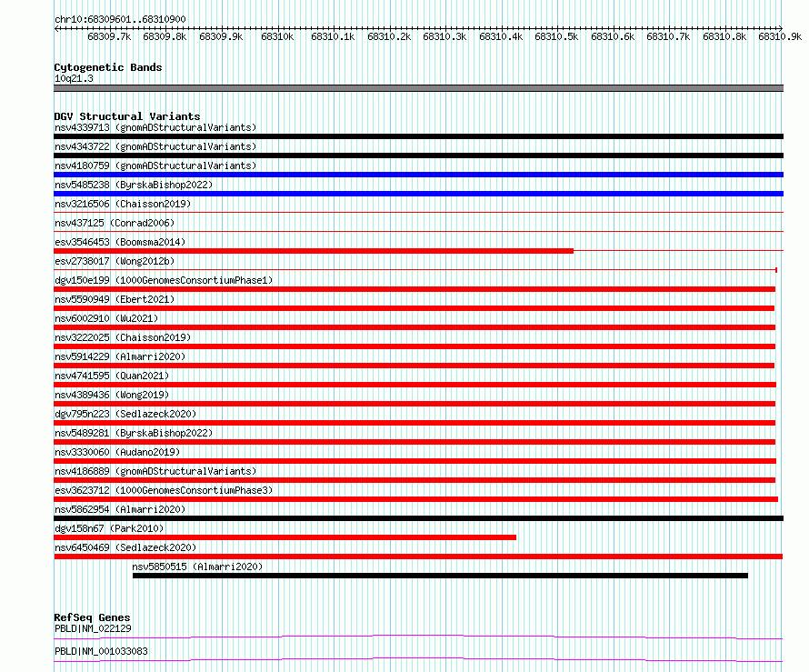Viewport: 809px width, 672px height.
Task: Select the 10q21.3 band label
Action: pyautogui.click(x=74, y=78)
